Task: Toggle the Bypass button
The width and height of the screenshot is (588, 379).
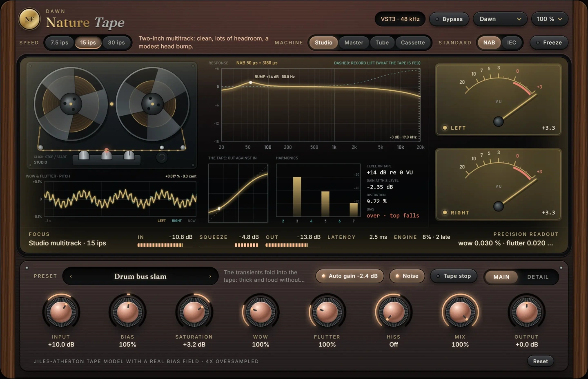Action: 449,19
